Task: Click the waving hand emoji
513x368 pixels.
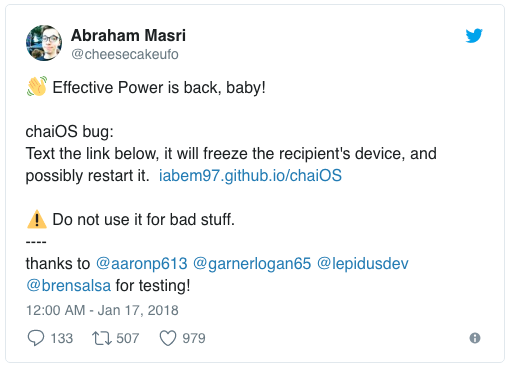Action: coord(37,86)
